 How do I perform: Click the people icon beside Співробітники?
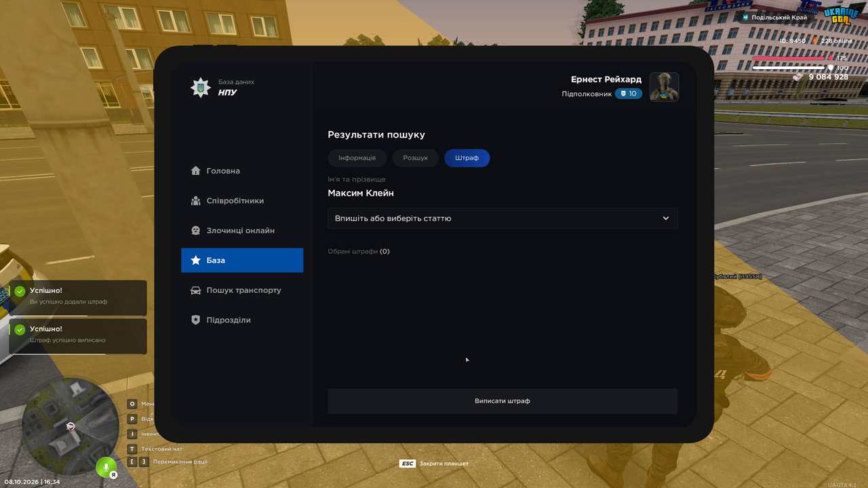click(x=196, y=201)
